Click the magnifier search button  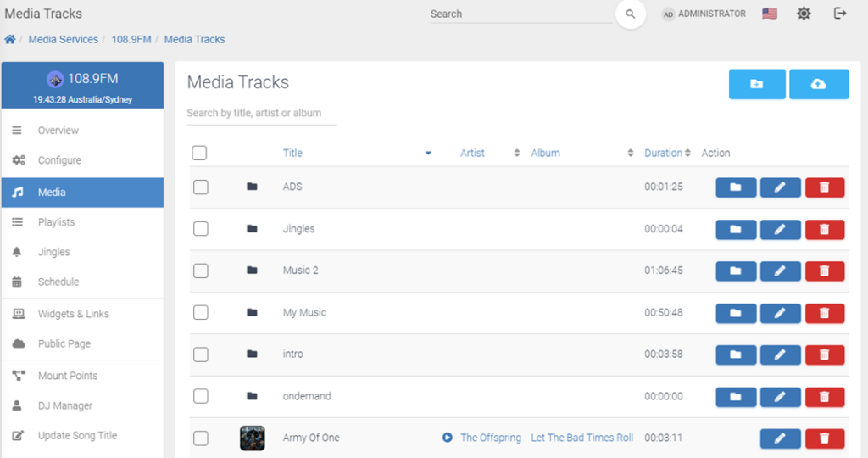pos(630,14)
